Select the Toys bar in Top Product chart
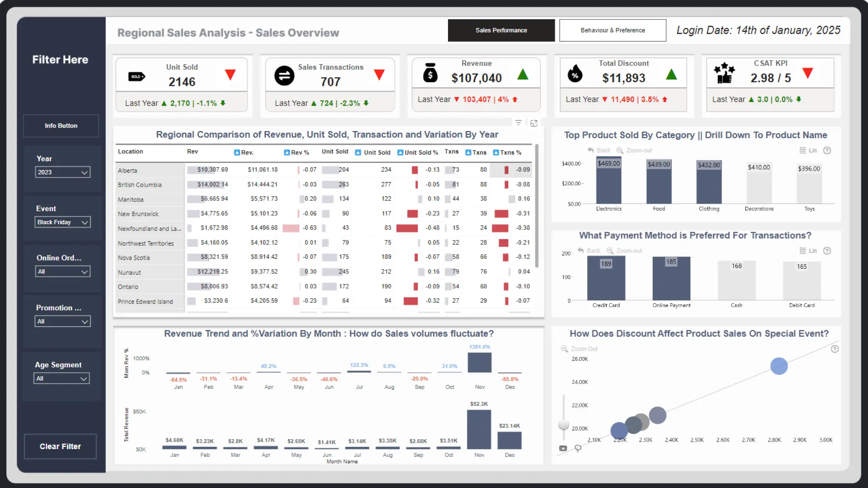This screenshot has width=868, height=488. coord(809,184)
